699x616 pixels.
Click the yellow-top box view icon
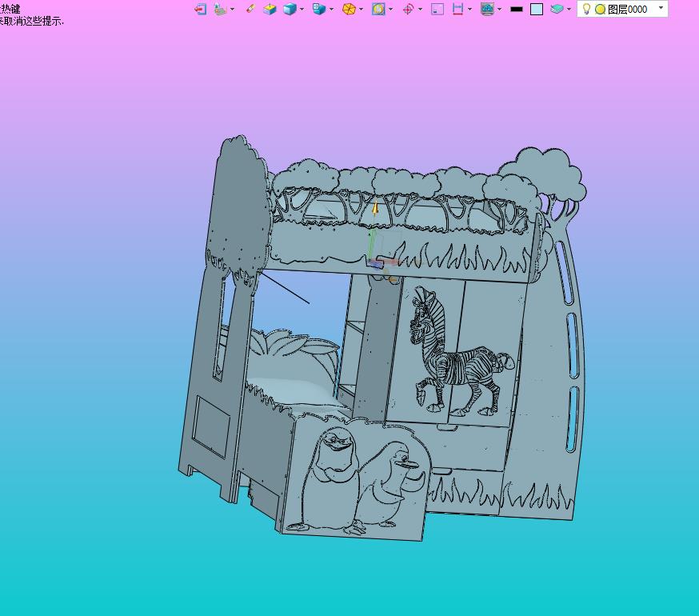270,10
